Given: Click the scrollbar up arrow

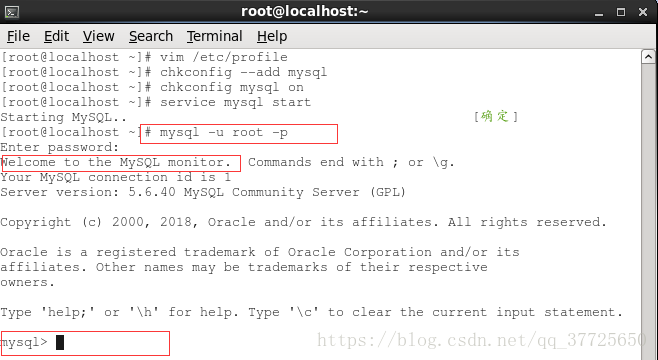Looking at the screenshot, I should (649, 57).
